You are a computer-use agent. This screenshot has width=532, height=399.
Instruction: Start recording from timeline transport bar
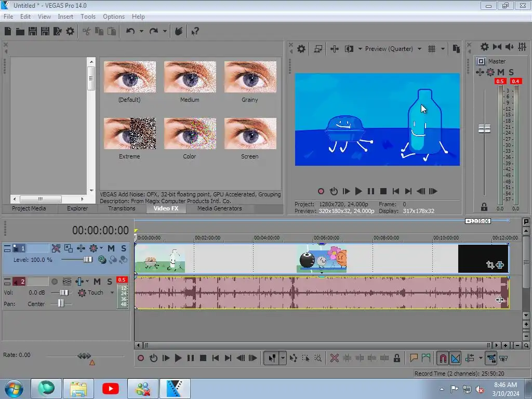point(140,358)
